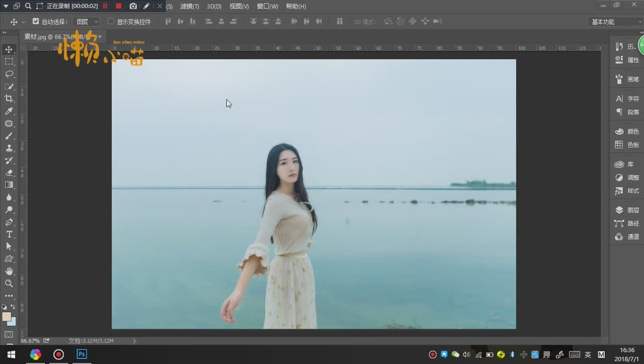Open the 基本功能 workspace dropdown
Viewport: 644px width, 364px height.
pyautogui.click(x=616, y=22)
